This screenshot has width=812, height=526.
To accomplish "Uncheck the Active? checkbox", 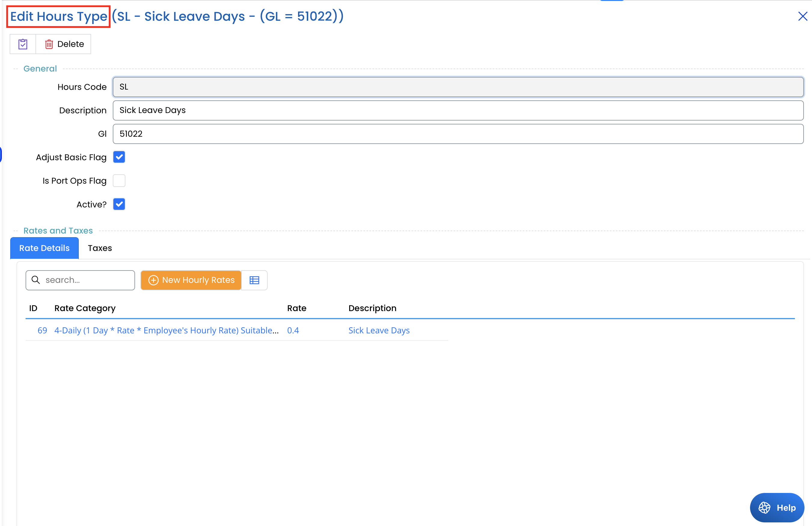I will coord(119,204).
